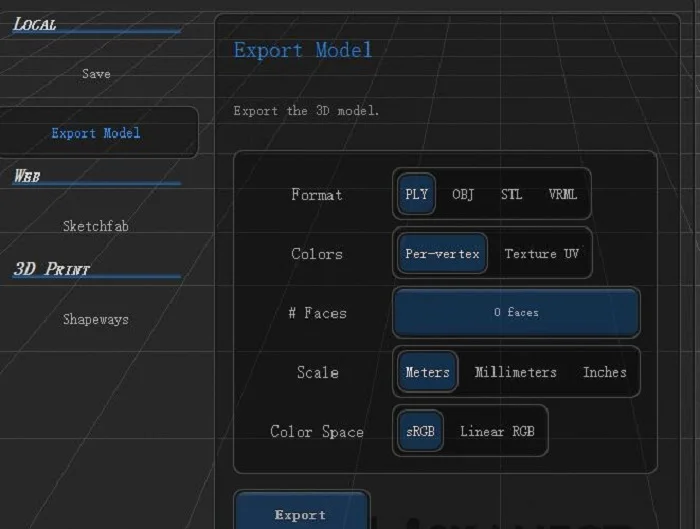Open Shapeways 3D print option
The width and height of the screenshot is (700, 529).
tap(96, 320)
